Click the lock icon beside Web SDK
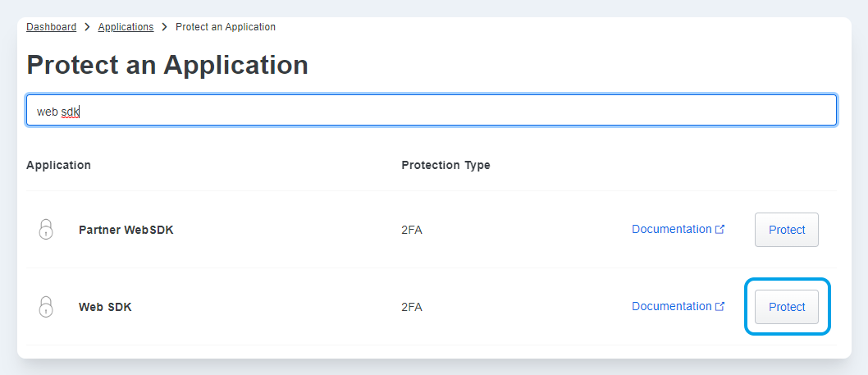This screenshot has height=375, width=868. (x=46, y=307)
